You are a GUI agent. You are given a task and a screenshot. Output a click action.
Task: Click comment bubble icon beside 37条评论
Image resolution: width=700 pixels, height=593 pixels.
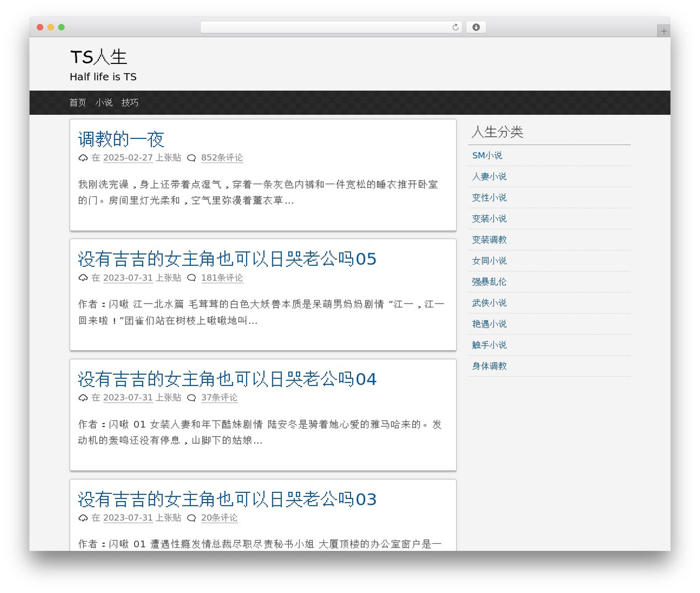pos(191,398)
